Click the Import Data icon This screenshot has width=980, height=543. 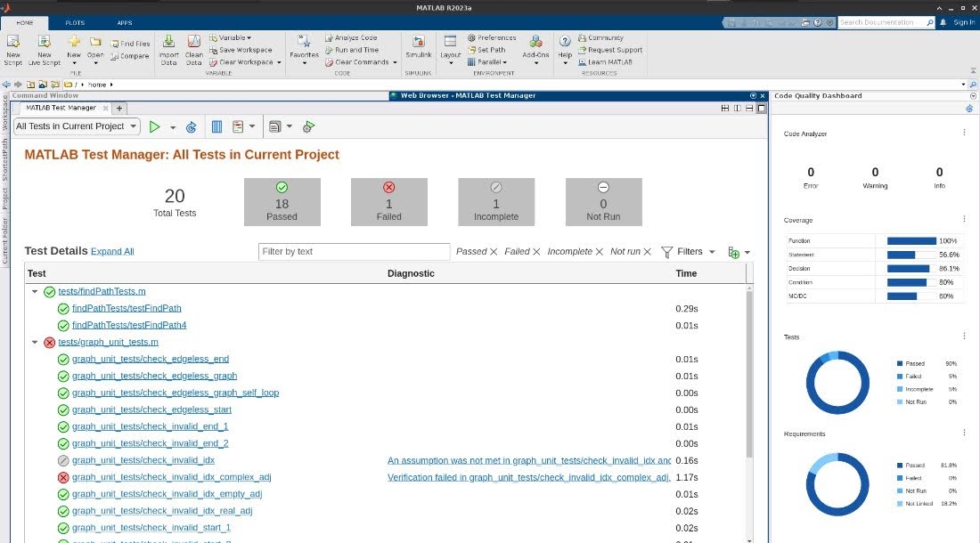pos(168,50)
